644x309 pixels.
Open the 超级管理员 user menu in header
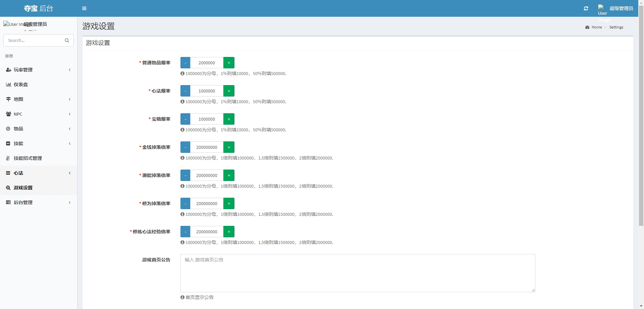click(615, 8)
